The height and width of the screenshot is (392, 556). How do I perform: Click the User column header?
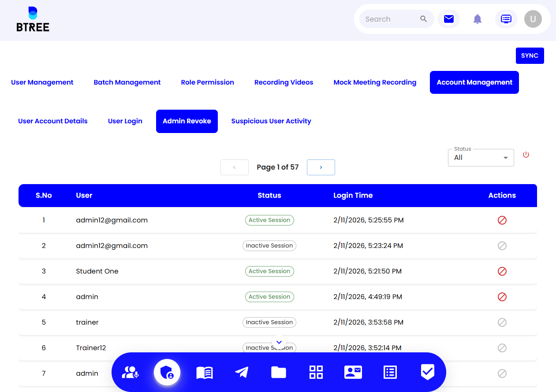pyautogui.click(x=84, y=196)
